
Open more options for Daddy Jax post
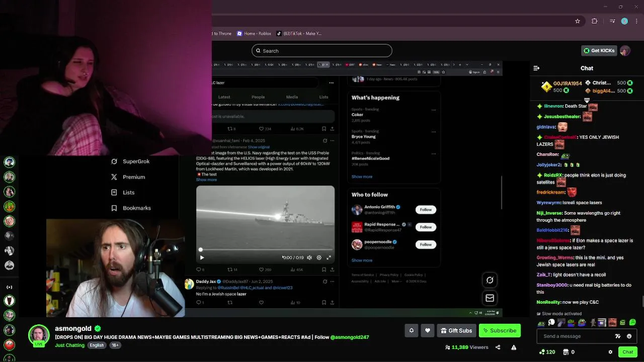tap(332, 282)
